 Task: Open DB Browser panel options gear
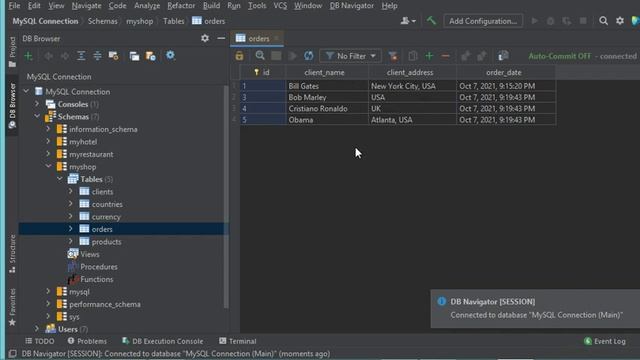(x=205, y=38)
